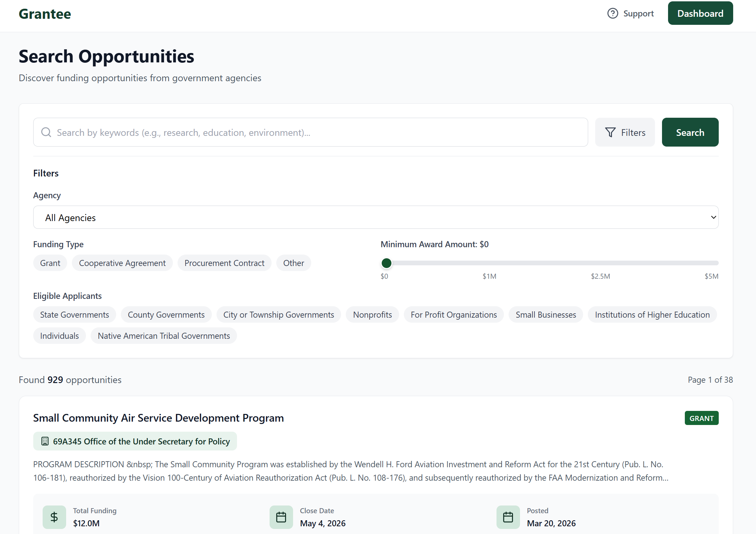Toggle the Grant funding type filter

(50, 263)
